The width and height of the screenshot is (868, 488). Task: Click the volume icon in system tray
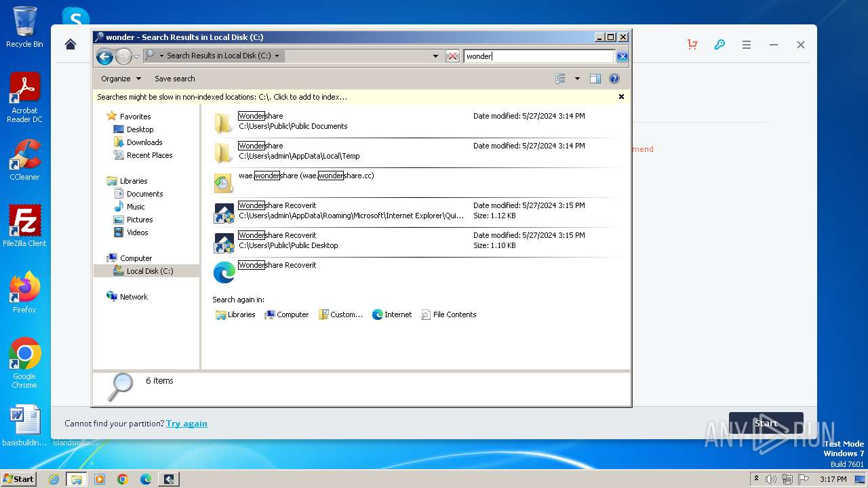771,479
